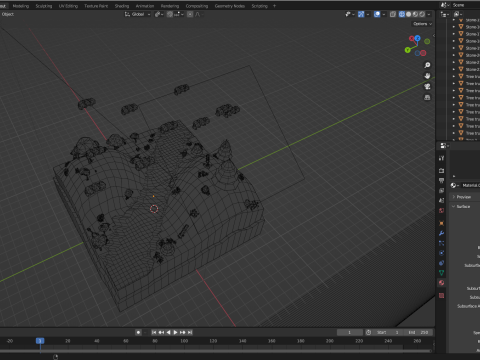Open the Render properties tab
Viewport: 480px width, 360px height.
(441, 171)
